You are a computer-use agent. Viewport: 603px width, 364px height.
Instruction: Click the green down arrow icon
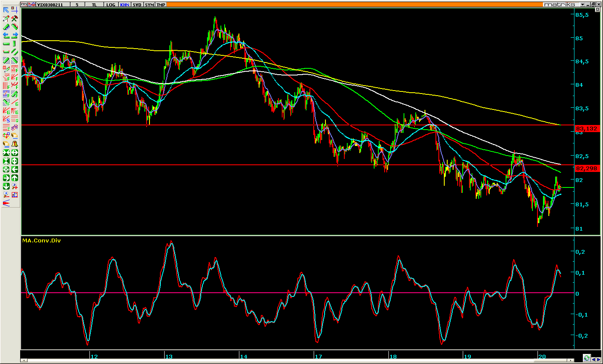[x=6, y=186]
